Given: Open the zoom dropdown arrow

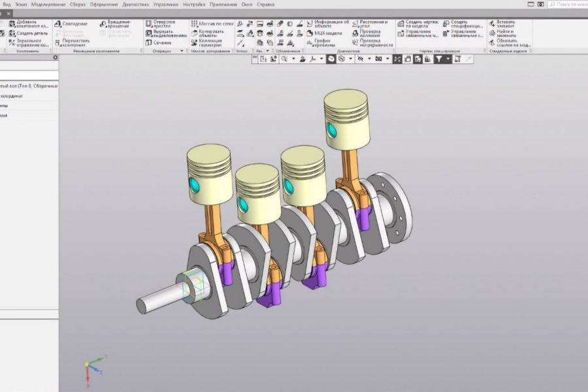Looking at the screenshot, I should point(293,59).
